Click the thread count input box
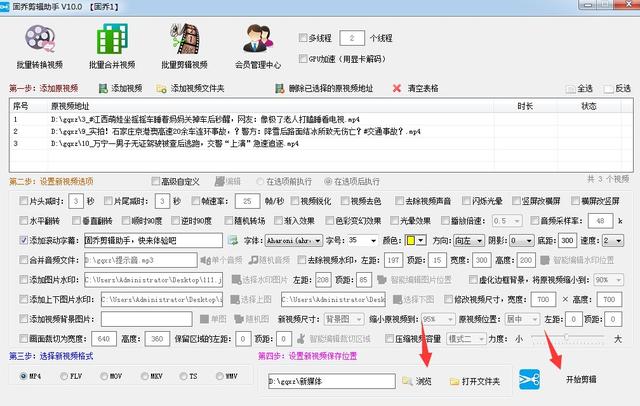 (352, 38)
